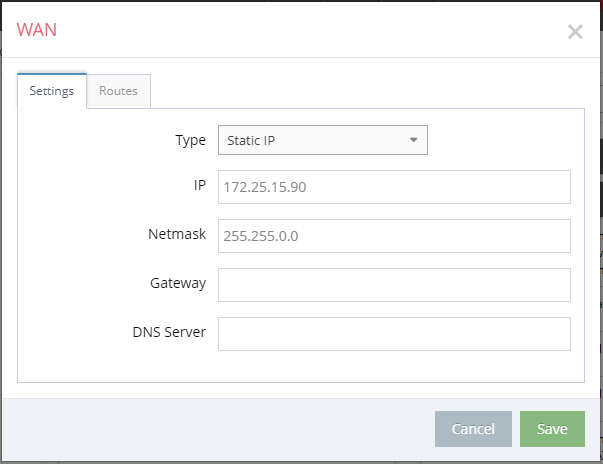This screenshot has width=603, height=464.
Task: Click the red WAN dialog title
Action: coord(37,30)
